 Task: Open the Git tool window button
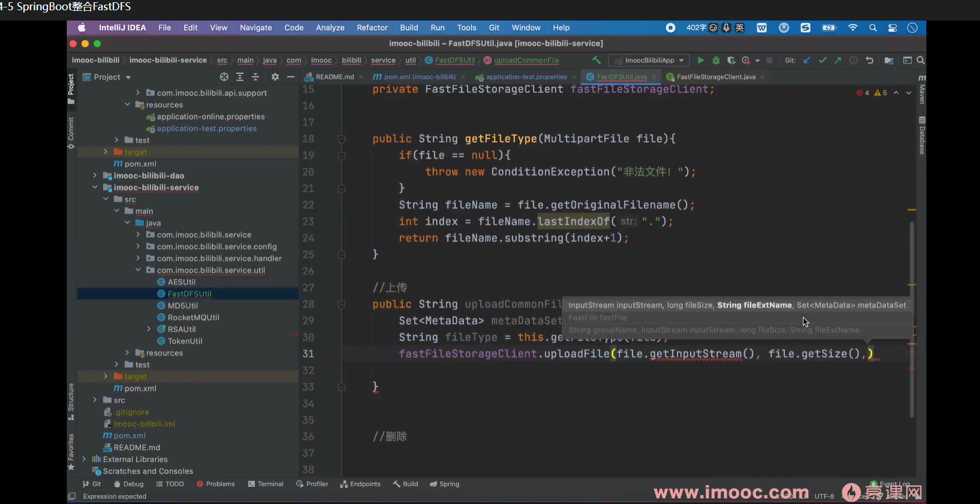(91, 484)
